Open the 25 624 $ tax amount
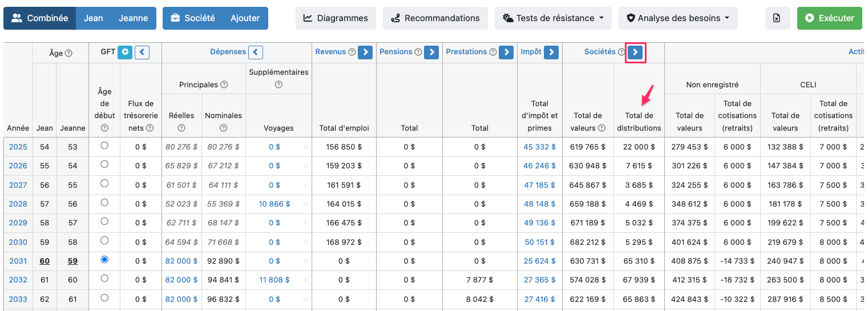868x311 pixels. [x=539, y=261]
